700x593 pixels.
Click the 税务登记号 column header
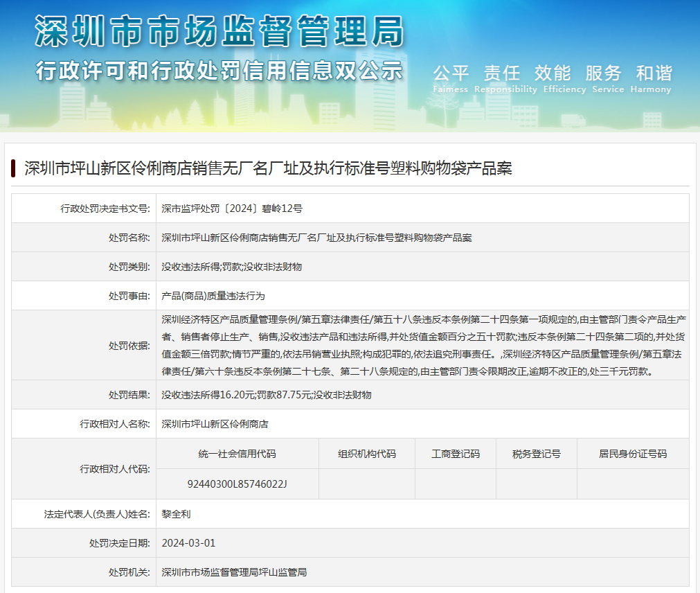[536, 454]
